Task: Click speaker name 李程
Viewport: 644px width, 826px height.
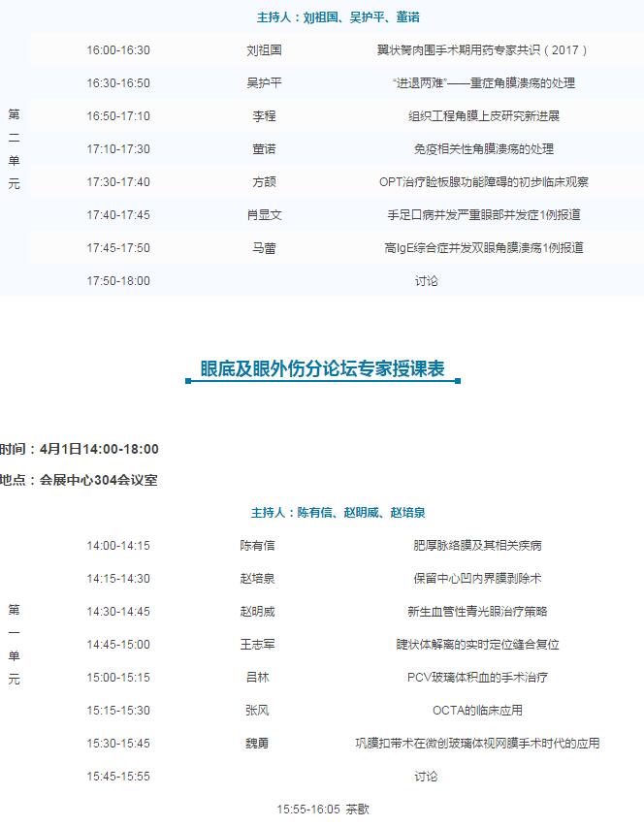Action: (x=264, y=116)
